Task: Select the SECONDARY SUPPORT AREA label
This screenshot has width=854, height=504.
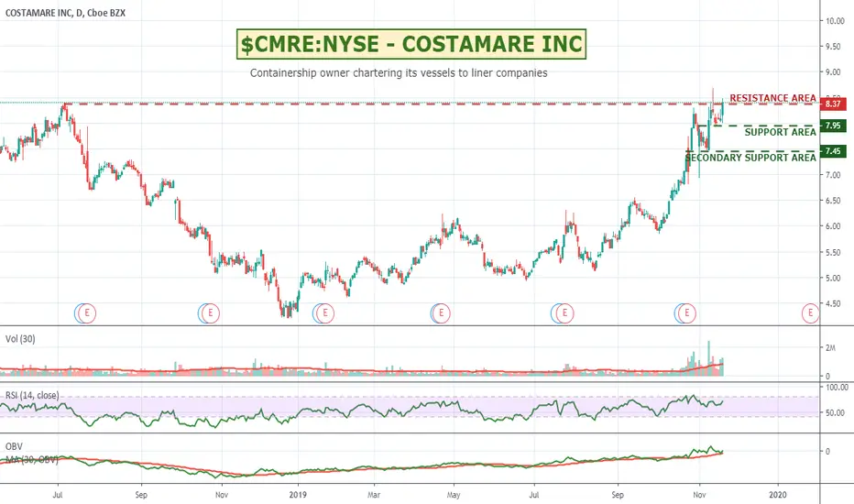Action: point(750,158)
